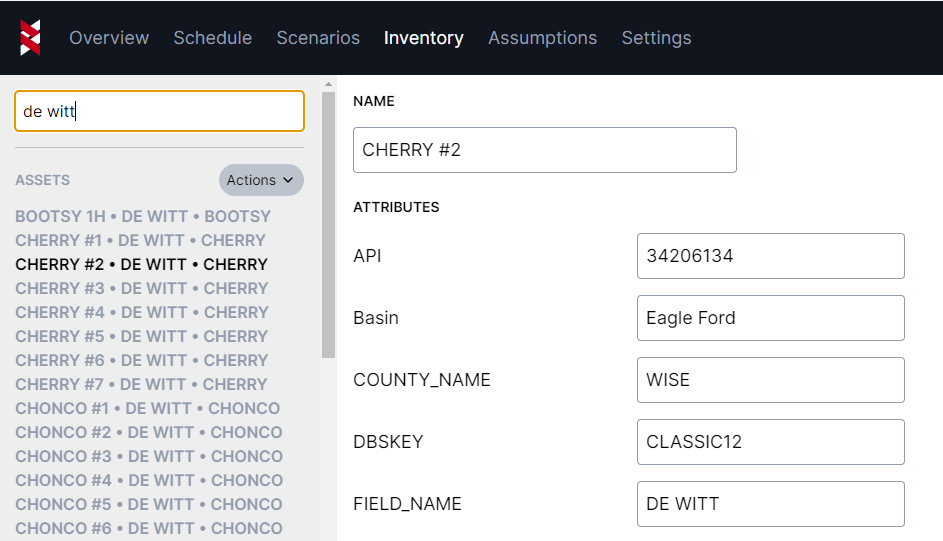Open the Actions dropdown menu
Viewport: 943px width, 541px height.
tap(260, 180)
